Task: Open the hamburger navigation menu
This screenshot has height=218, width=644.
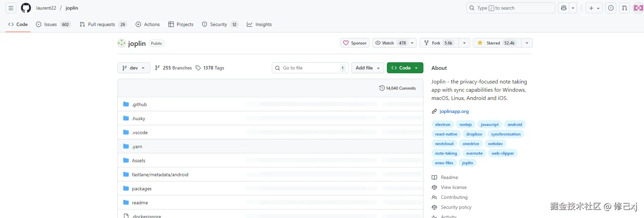Action: 11,8
